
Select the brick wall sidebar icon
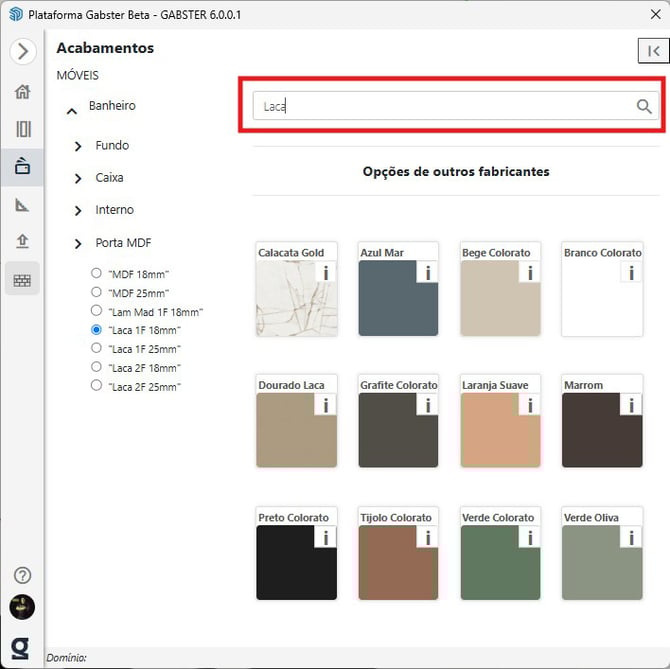22,280
